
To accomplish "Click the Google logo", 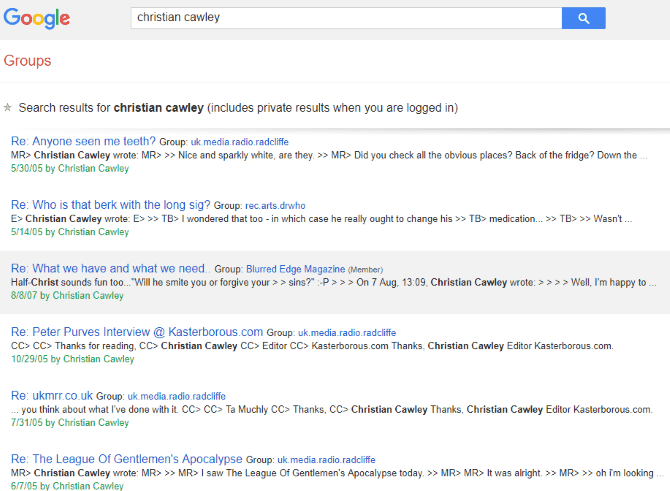I will click(x=37, y=18).
